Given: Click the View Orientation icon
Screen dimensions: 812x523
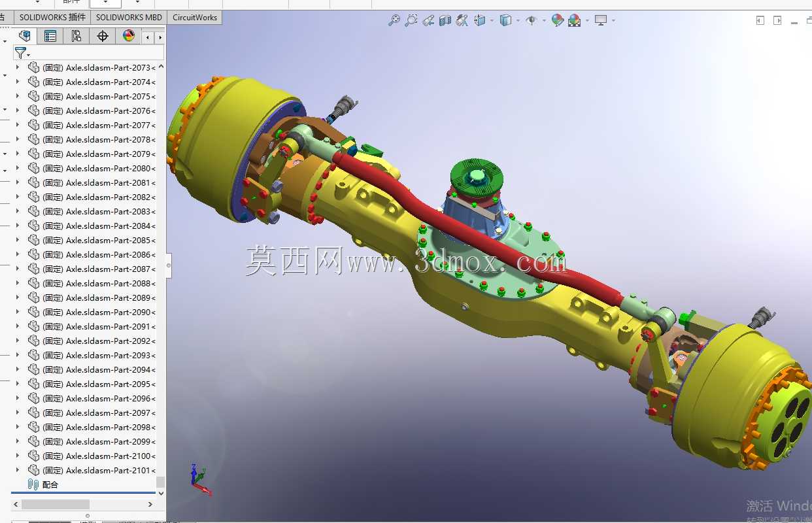Looking at the screenshot, I should point(480,20).
